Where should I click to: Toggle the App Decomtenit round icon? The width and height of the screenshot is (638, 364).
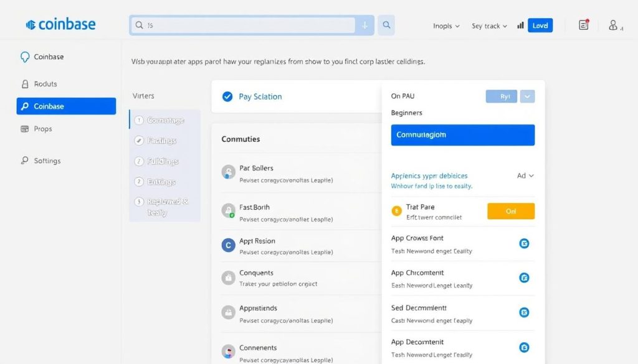point(524,347)
